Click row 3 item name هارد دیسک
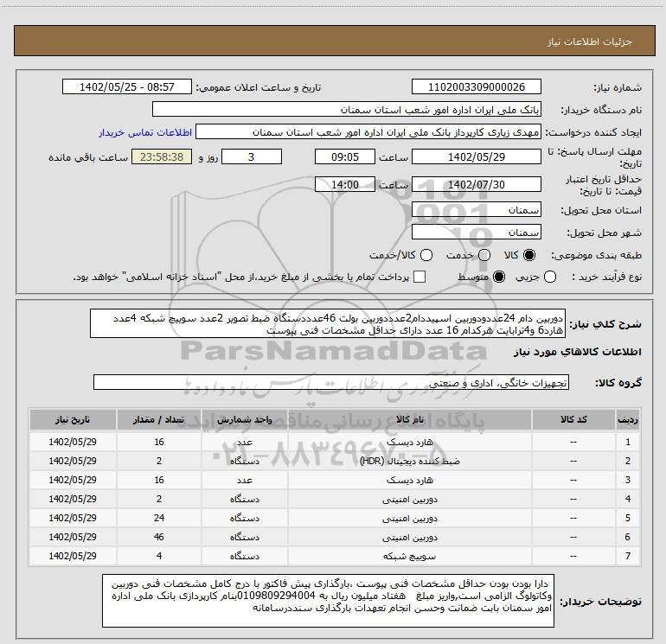The width and height of the screenshot is (666, 644). [410, 480]
